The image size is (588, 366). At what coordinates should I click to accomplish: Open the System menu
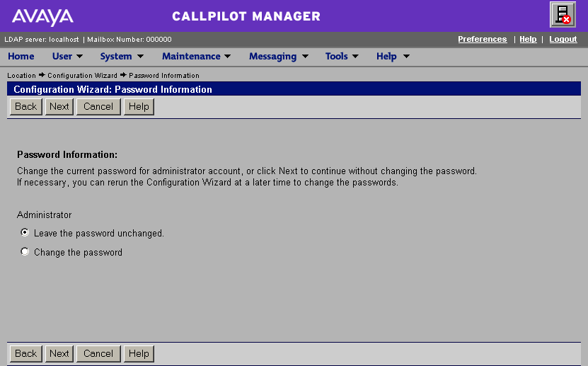pos(116,56)
